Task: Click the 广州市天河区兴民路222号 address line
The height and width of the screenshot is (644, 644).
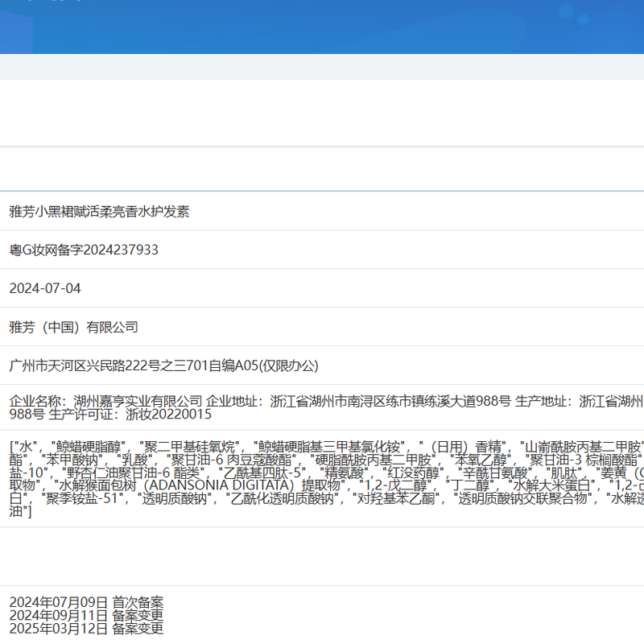Action: click(163, 365)
